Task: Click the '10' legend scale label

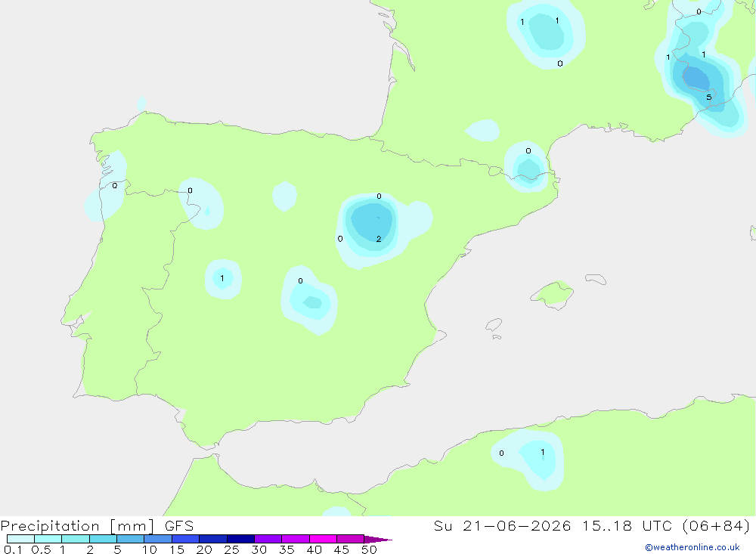Action: click(150, 549)
